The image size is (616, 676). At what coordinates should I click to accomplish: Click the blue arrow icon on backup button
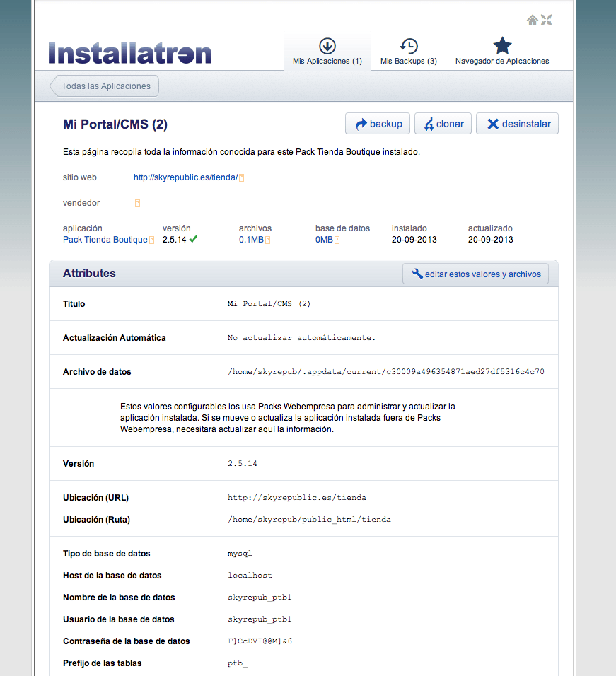pyautogui.click(x=361, y=124)
